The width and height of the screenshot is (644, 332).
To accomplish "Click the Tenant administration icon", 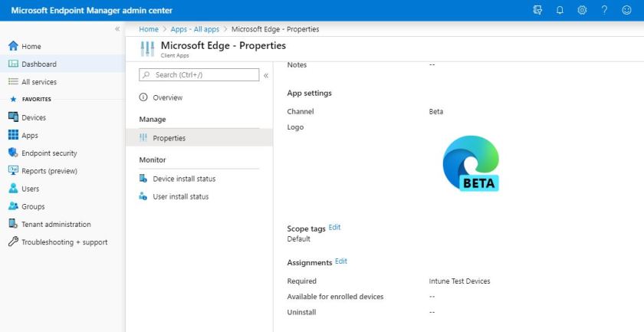I will click(x=13, y=225).
